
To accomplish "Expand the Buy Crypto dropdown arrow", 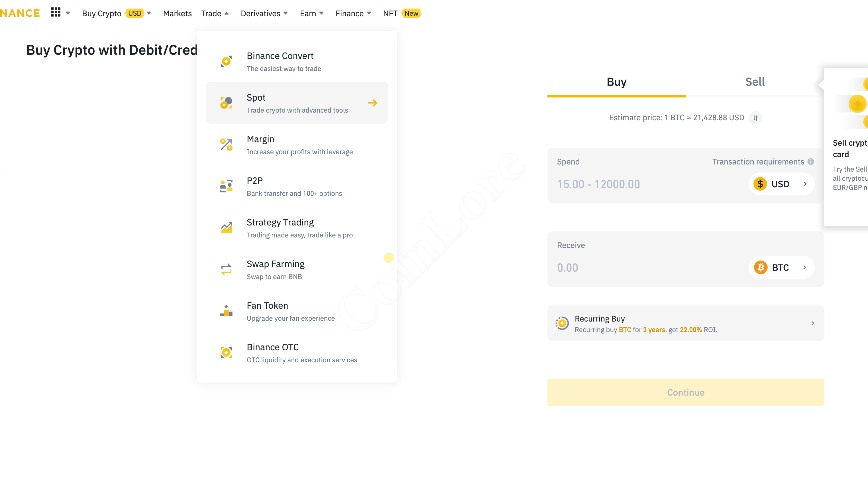I will click(148, 13).
